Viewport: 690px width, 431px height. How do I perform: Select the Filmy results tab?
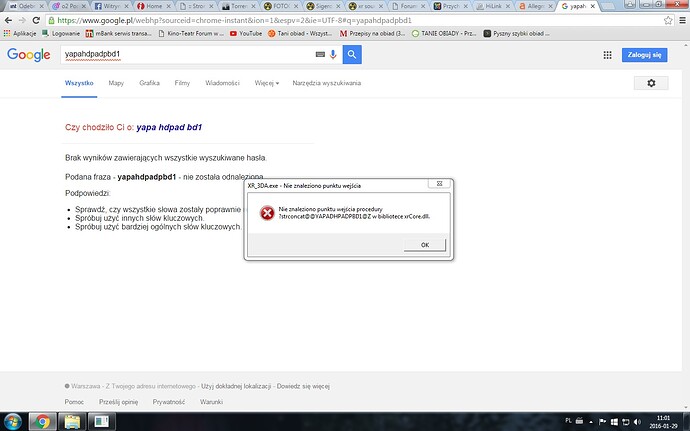tap(182, 83)
